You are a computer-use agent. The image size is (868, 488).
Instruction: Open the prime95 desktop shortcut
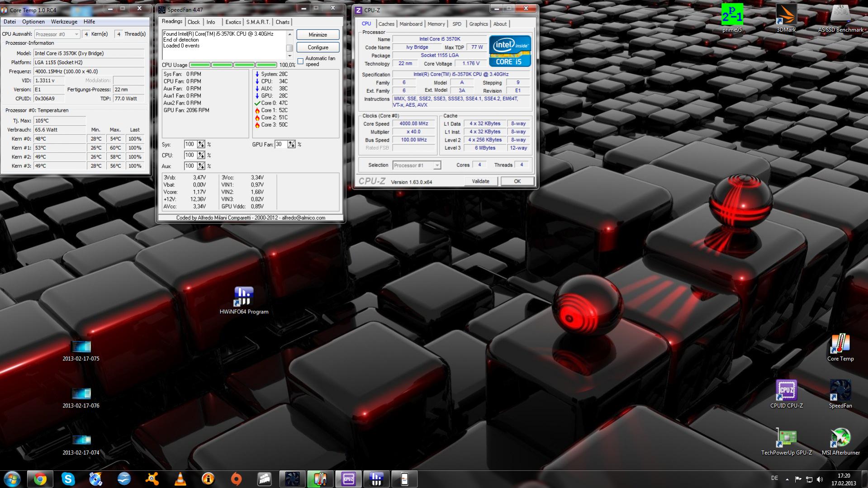point(732,18)
